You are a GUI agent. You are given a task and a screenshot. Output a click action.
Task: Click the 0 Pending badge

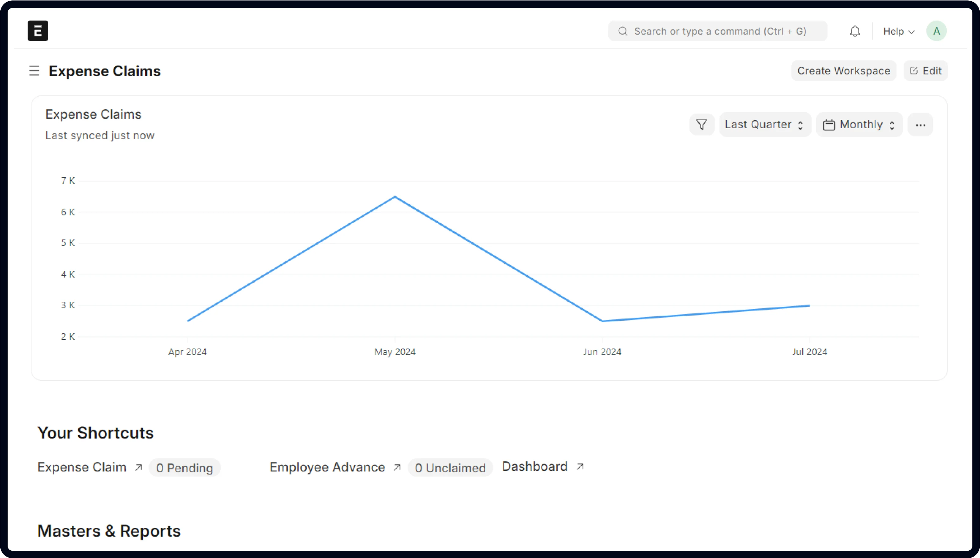[185, 468]
